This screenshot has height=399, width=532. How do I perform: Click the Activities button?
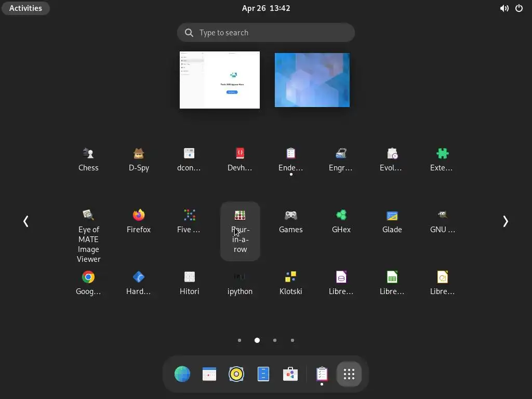pyautogui.click(x=26, y=8)
